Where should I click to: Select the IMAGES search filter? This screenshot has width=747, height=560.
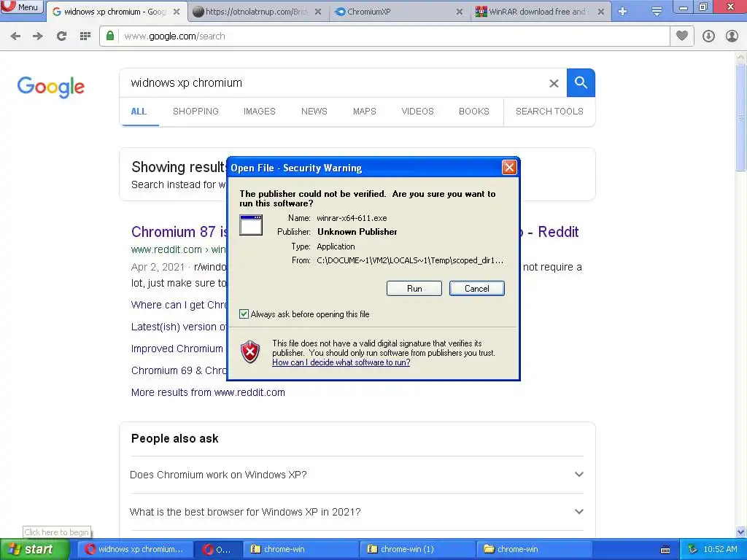pos(260,112)
